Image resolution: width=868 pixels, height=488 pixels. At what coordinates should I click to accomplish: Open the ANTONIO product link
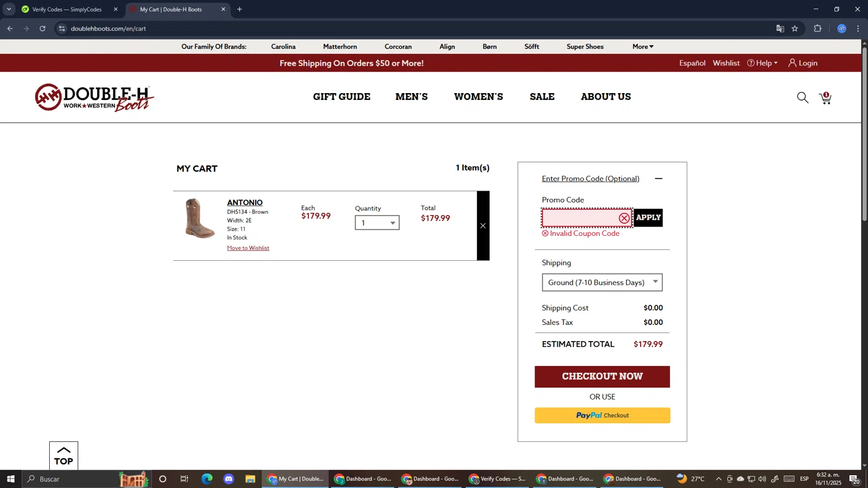point(245,202)
